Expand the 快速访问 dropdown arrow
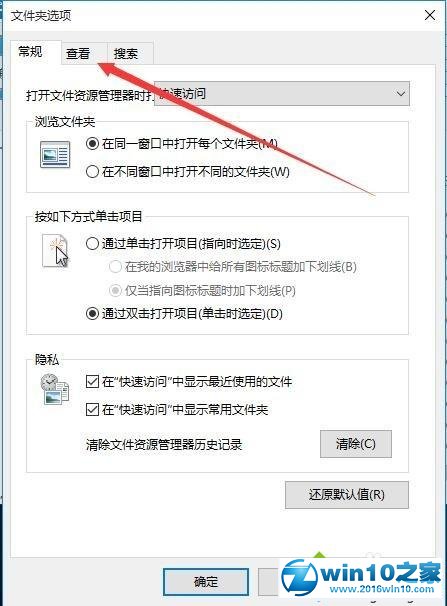This screenshot has width=447, height=606. [x=401, y=94]
